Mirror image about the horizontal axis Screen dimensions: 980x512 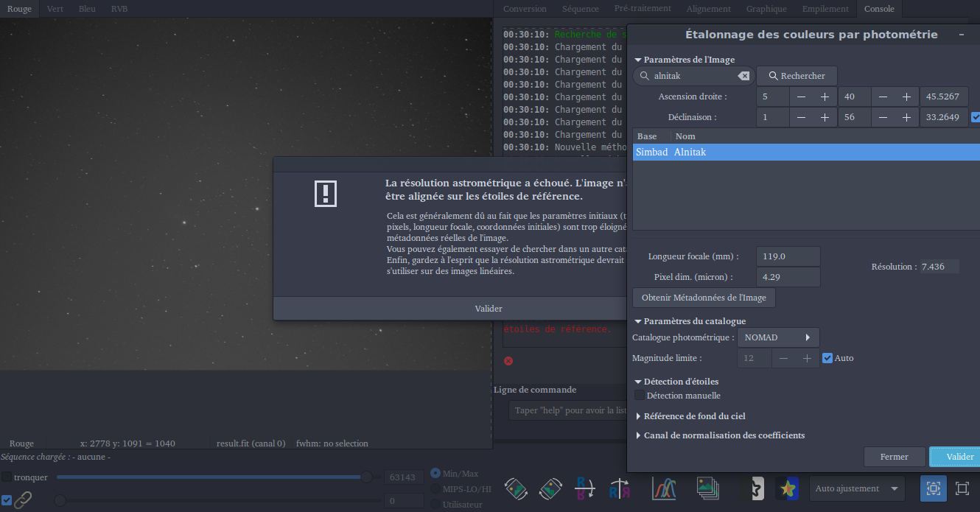[586, 488]
